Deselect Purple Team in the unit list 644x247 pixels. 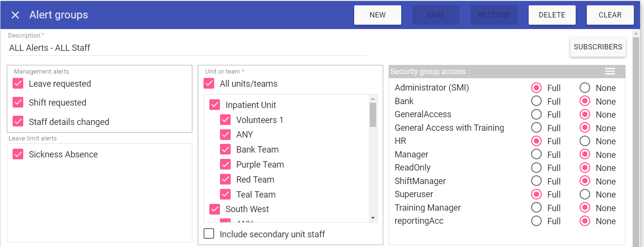pos(225,165)
